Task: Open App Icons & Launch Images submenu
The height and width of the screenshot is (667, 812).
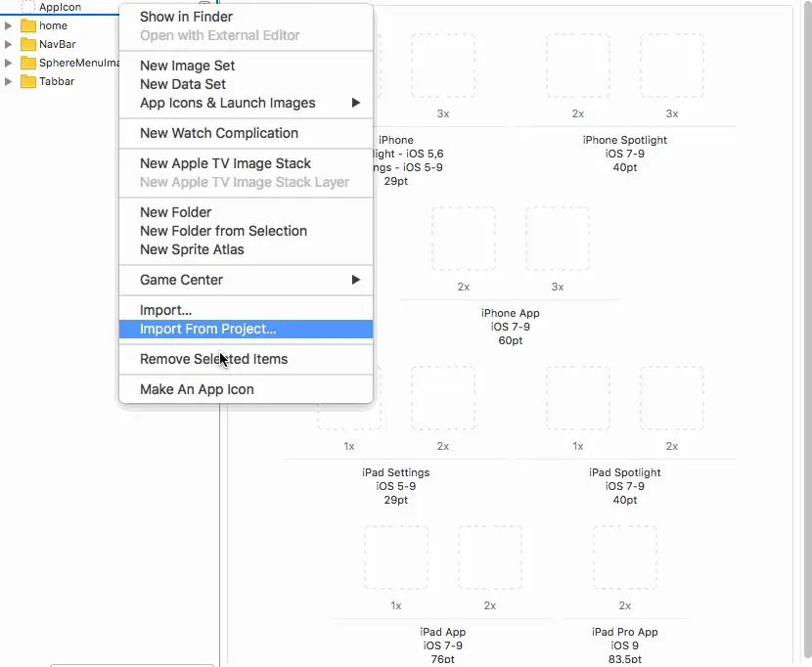Action: [246, 103]
